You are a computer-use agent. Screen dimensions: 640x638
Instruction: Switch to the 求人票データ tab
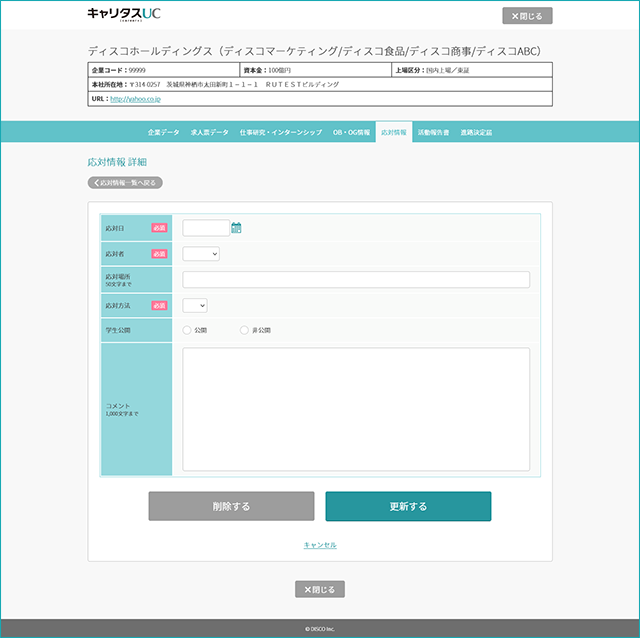coord(209,132)
